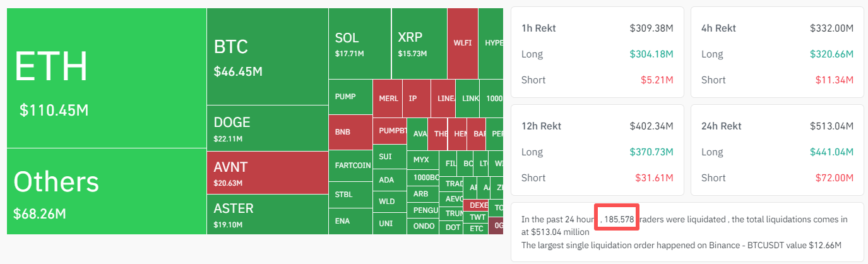Image resolution: width=868 pixels, height=264 pixels.
Task: Click the FARTCOIN tile
Action: click(x=350, y=165)
